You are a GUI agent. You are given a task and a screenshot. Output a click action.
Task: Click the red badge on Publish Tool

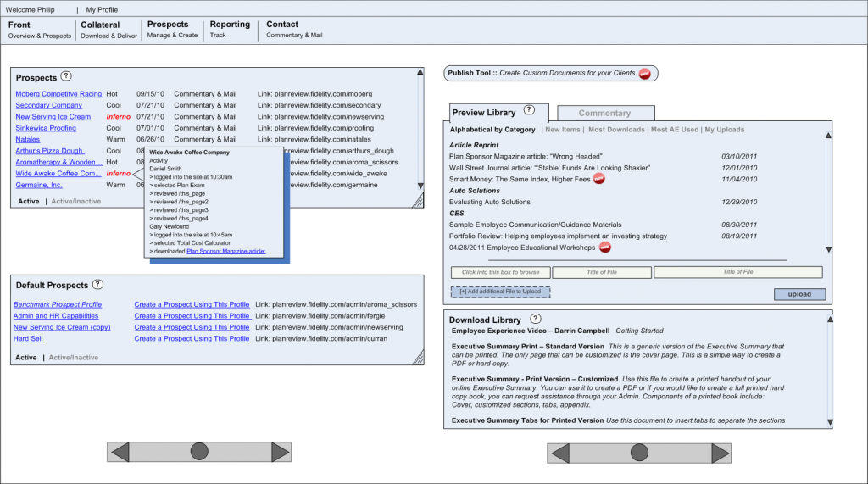tap(644, 74)
